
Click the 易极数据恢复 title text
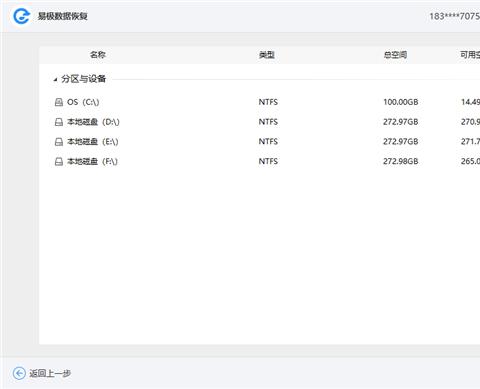pos(63,16)
